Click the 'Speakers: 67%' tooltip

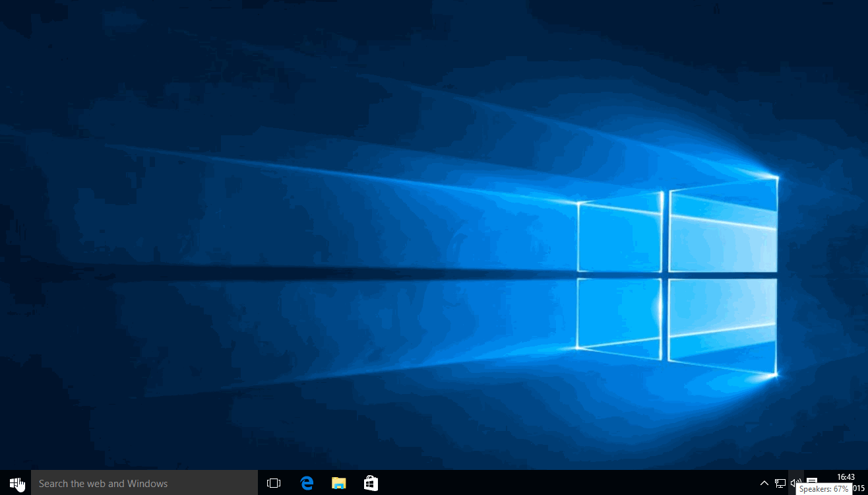point(824,489)
